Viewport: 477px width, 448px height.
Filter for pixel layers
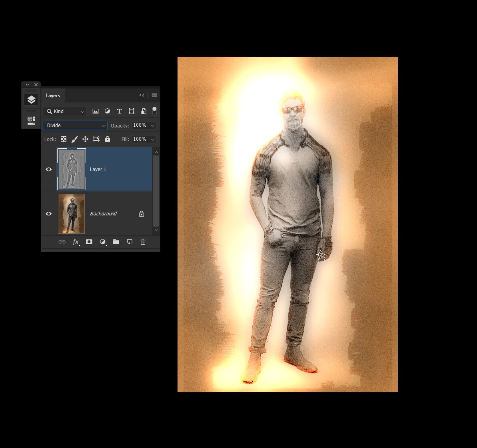pyautogui.click(x=96, y=112)
